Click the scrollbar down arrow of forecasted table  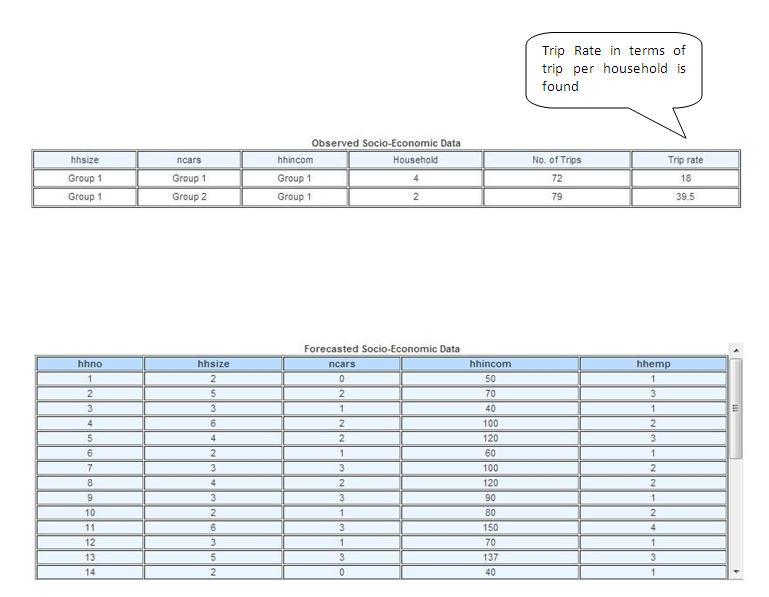[x=737, y=572]
